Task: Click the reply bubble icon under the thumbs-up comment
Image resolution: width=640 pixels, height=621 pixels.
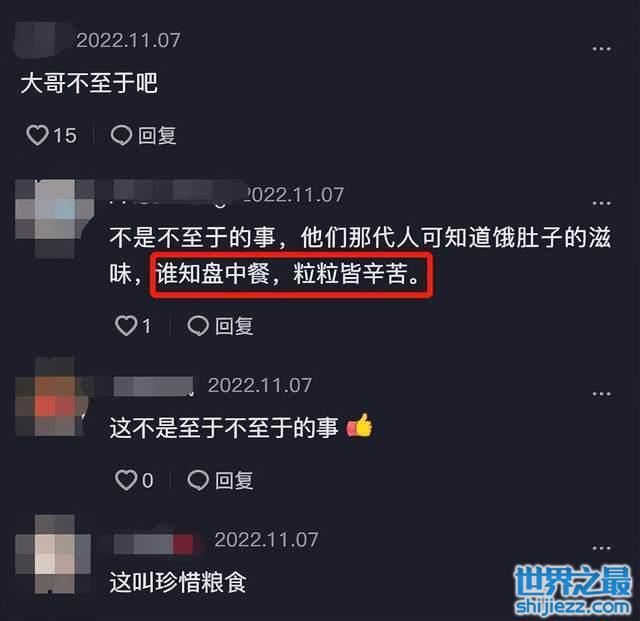Action: (198, 480)
